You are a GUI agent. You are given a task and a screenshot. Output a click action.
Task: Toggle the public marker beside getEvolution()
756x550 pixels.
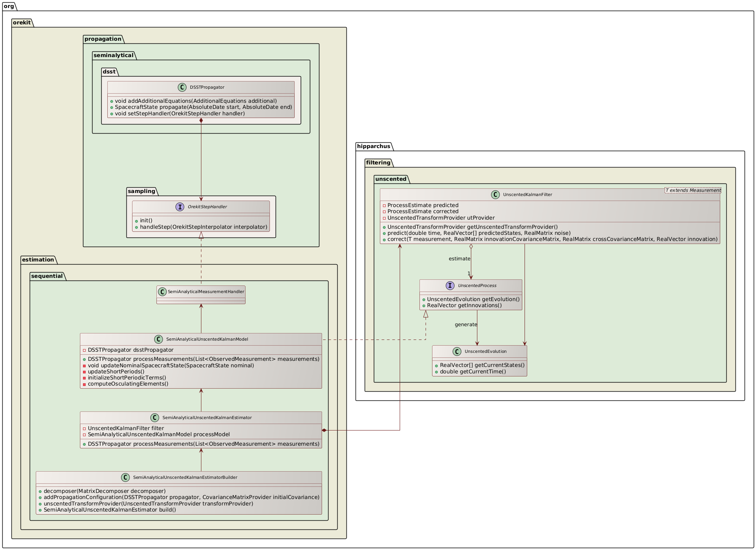pyautogui.click(x=424, y=299)
